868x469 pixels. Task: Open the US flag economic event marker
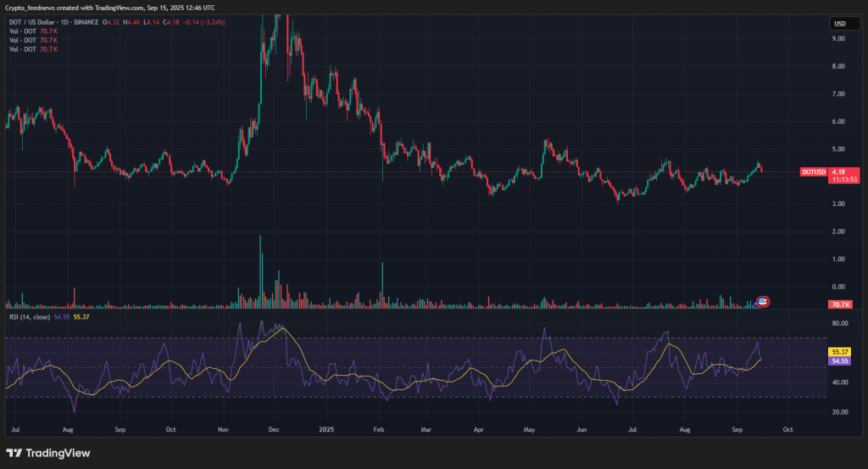coord(762,301)
